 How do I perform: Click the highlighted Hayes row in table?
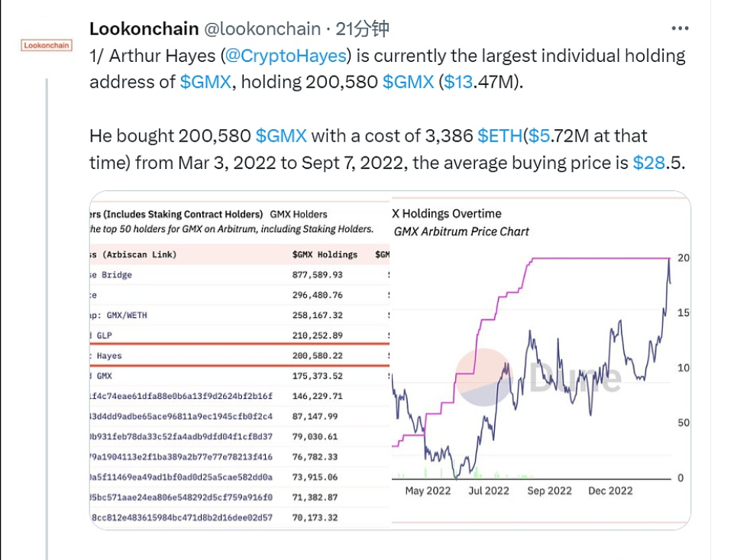click(237, 355)
